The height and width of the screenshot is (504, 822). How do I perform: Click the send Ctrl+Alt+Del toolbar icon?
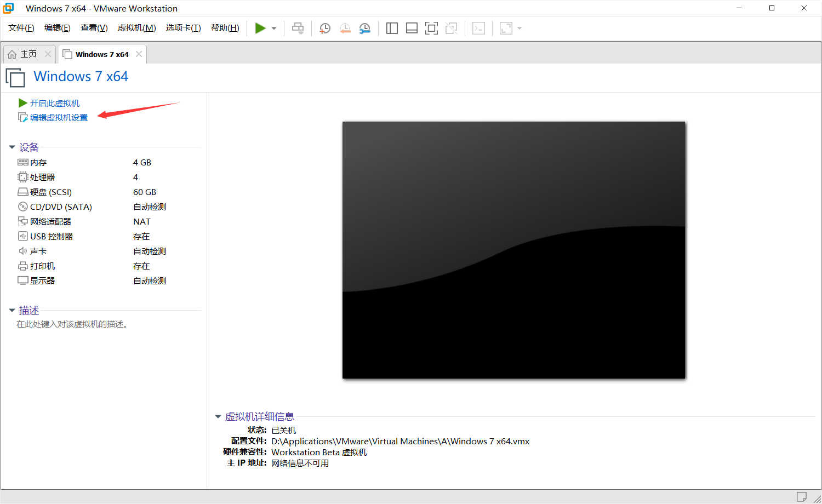(x=298, y=28)
